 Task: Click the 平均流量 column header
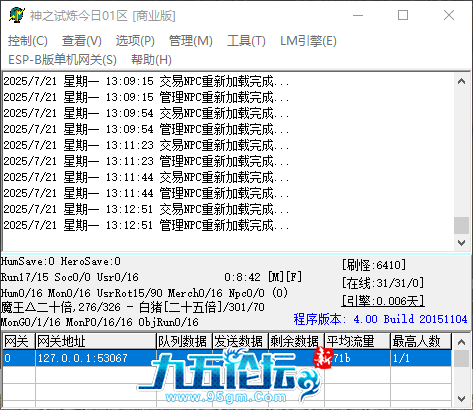357,341
